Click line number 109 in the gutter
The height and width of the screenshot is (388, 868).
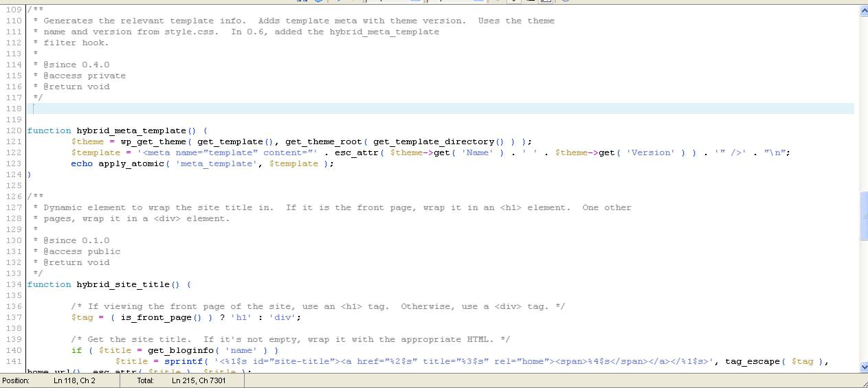coord(14,10)
